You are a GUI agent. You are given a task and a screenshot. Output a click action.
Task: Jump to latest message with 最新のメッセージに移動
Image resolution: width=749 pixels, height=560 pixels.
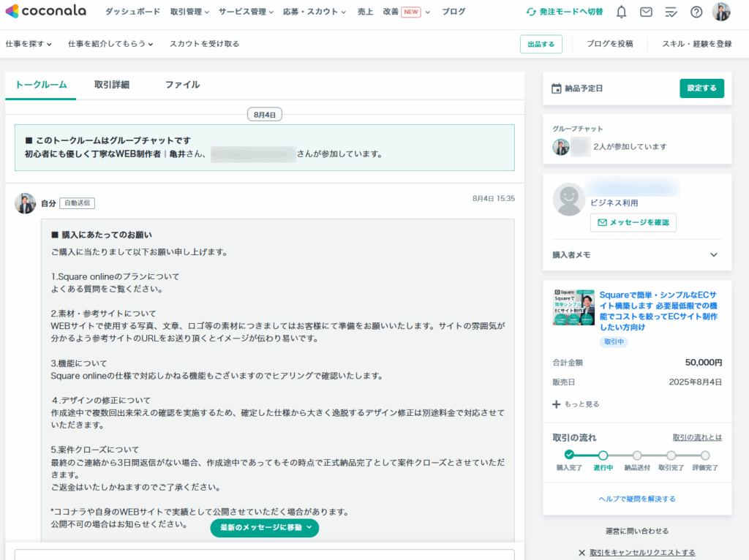point(265,527)
